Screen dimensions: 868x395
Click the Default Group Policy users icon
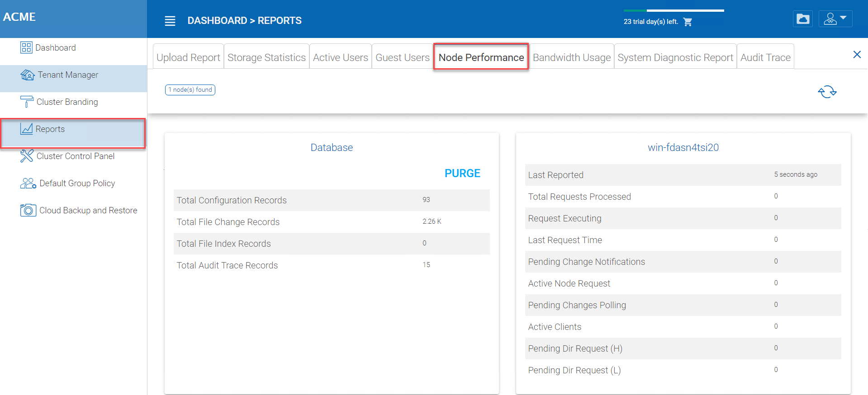click(28, 183)
